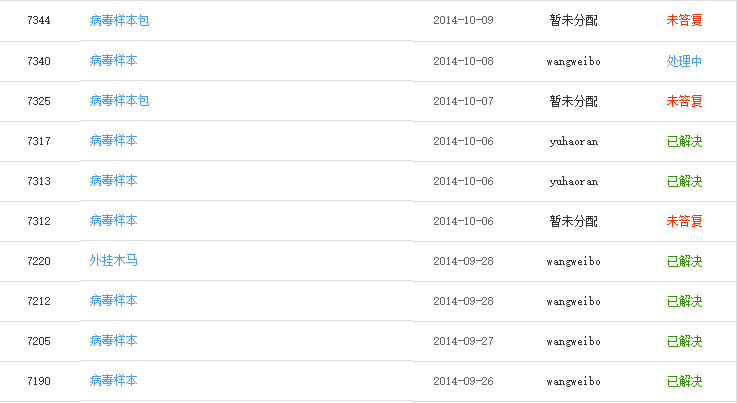This screenshot has width=737, height=403.
Task: Click the 未答复 status in row 7325
Action: [684, 101]
